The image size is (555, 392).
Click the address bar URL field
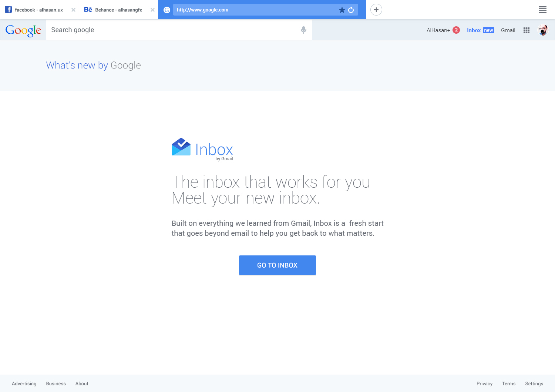pos(255,10)
